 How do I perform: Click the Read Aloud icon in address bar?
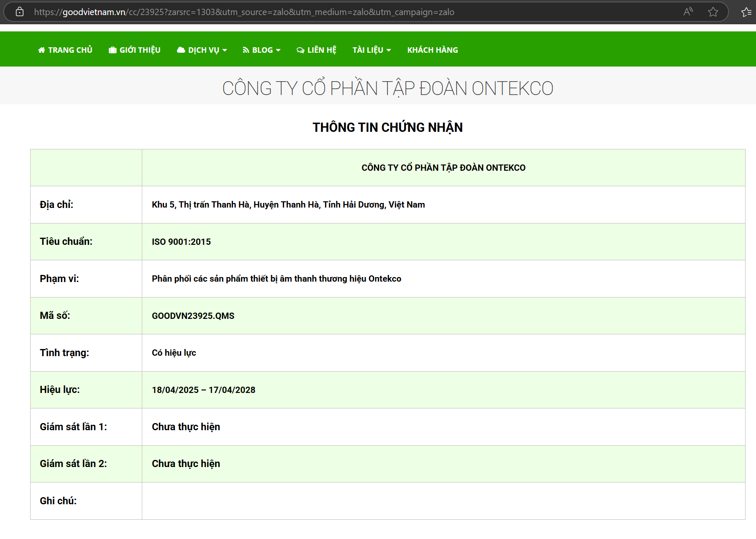pyautogui.click(x=688, y=12)
